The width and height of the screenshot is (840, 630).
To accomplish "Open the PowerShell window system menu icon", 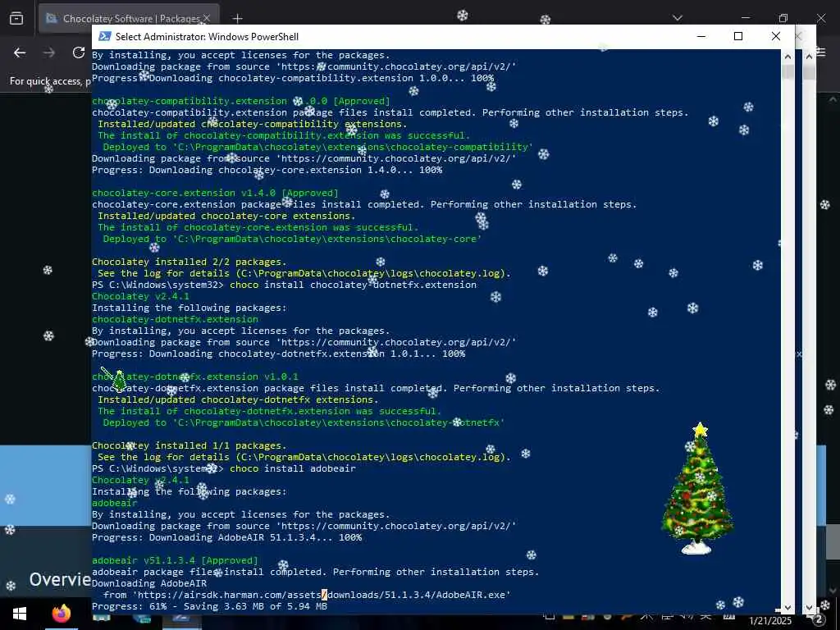I will (x=105, y=36).
